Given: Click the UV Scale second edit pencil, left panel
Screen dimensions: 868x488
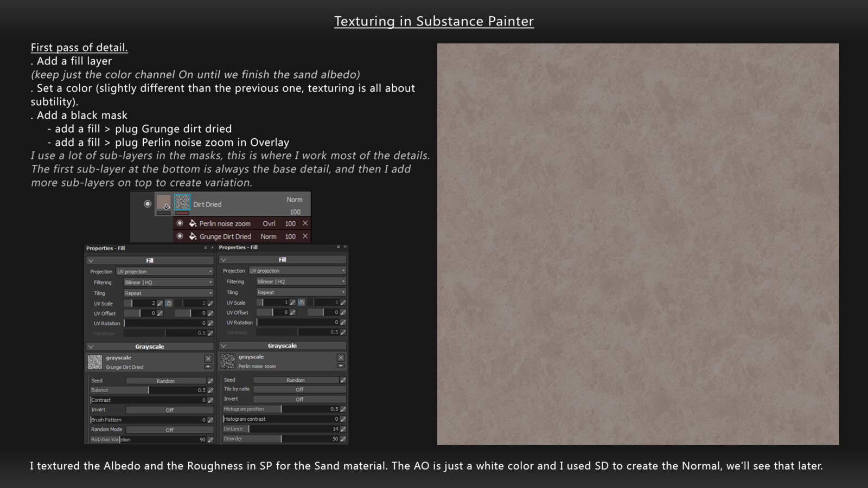Looking at the screenshot, I should tap(210, 303).
